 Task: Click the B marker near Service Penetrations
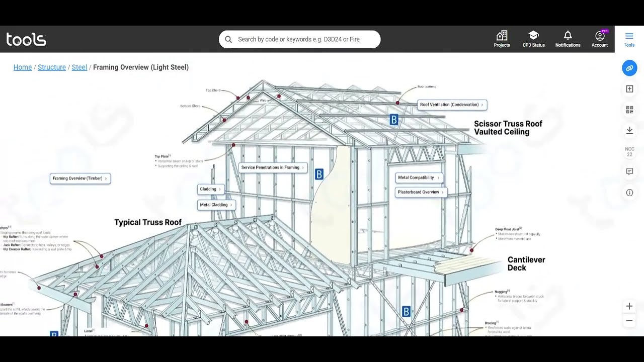pos(319,174)
